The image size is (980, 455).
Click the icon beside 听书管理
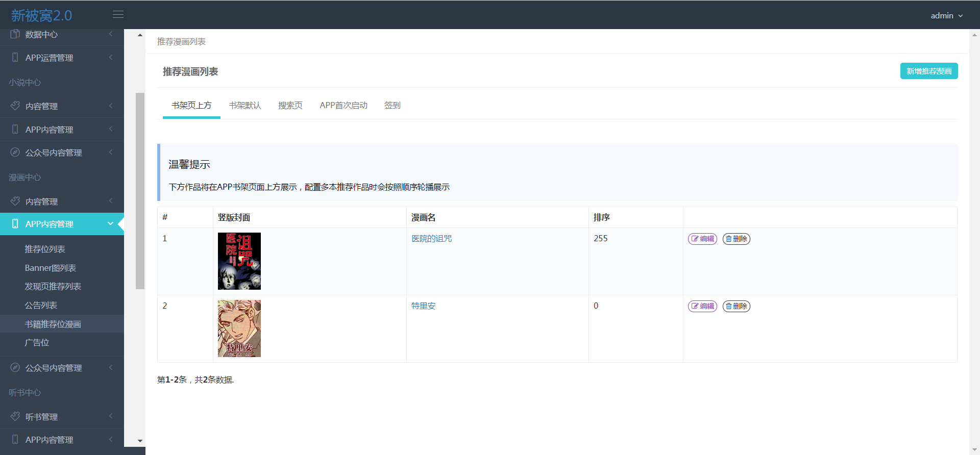pyautogui.click(x=15, y=417)
